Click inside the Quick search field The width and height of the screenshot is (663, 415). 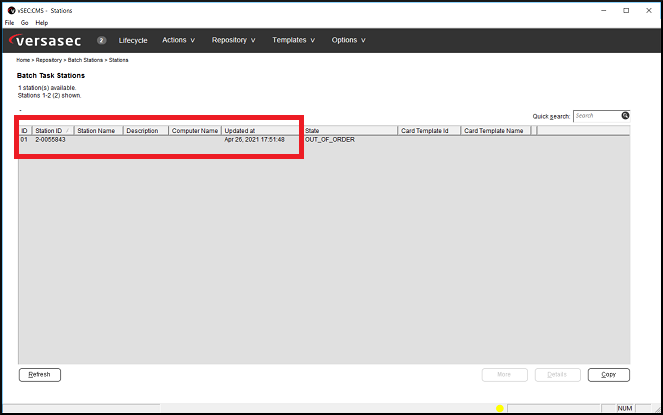click(x=596, y=116)
